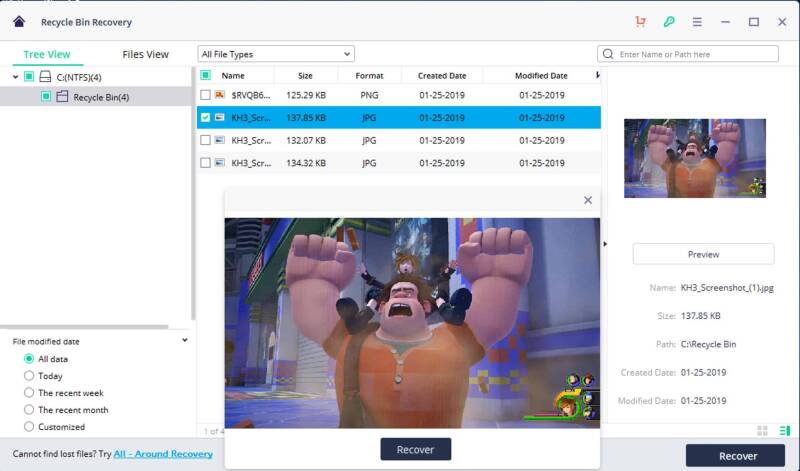Click the large preview image in popup
The width and height of the screenshot is (800, 471).
[x=412, y=323]
